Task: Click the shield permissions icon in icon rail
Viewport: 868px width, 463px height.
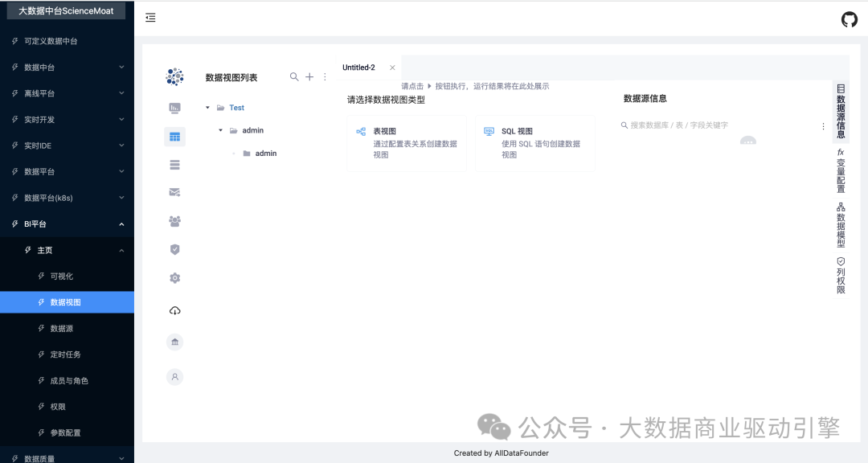Action: point(174,249)
